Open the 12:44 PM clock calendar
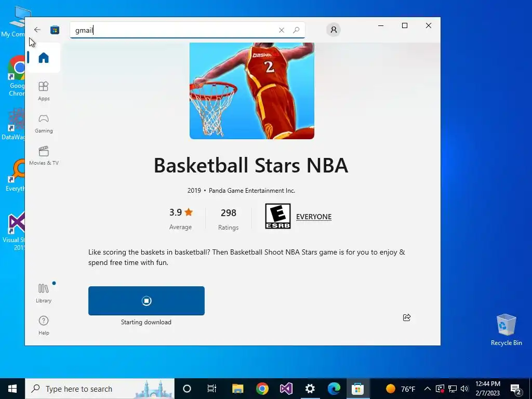The image size is (532, 399). 488,389
